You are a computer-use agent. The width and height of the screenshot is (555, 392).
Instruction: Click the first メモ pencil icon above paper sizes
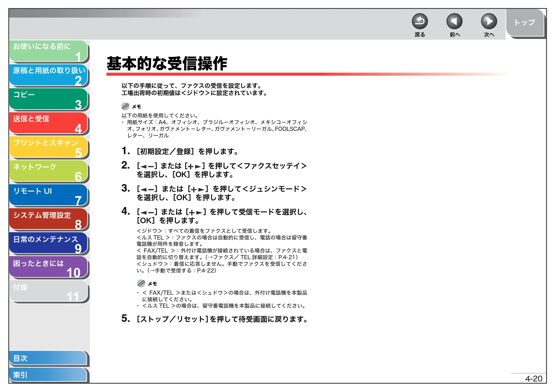click(125, 106)
